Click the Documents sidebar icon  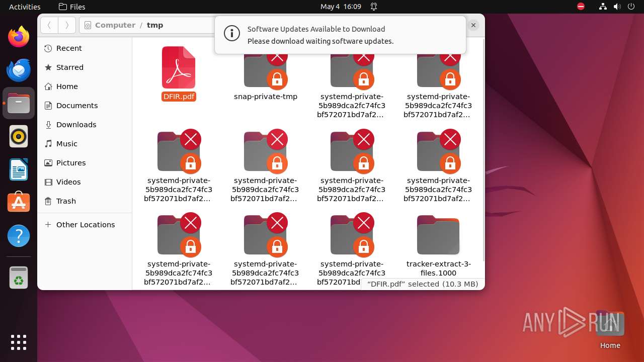pyautogui.click(x=48, y=106)
